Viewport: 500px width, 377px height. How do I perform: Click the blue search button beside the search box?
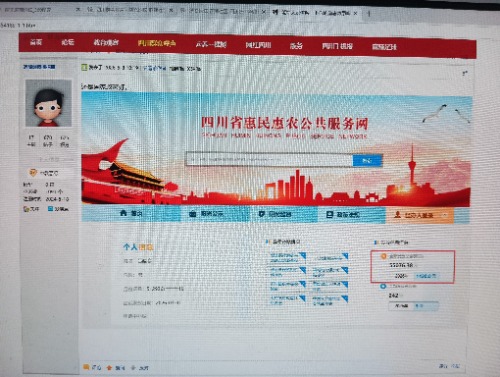click(367, 160)
